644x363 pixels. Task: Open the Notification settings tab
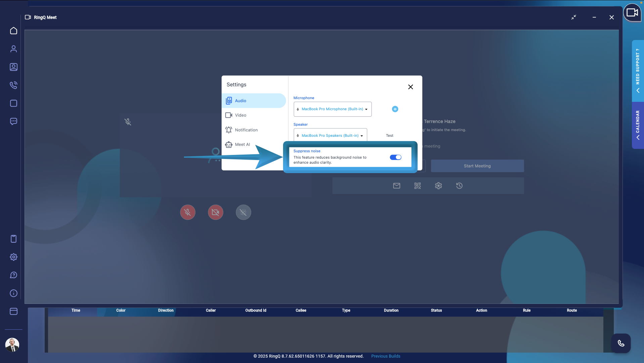coord(246,130)
